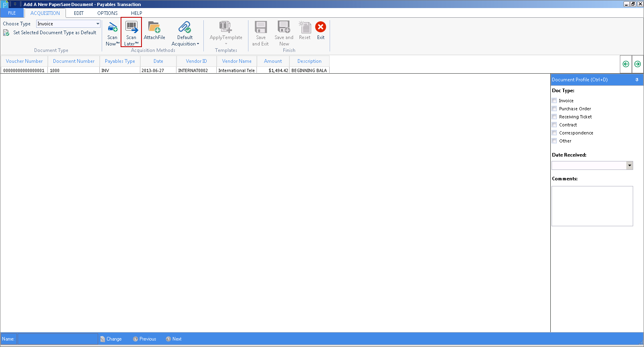Screen dimensions: 644x347
Task: Enable the Receiving Ticket checkbox
Action: coord(554,117)
